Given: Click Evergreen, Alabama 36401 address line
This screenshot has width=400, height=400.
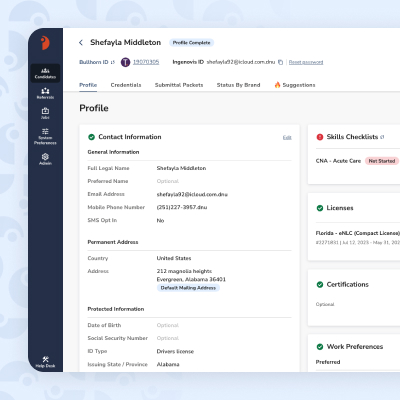Looking at the screenshot, I should 191,279.
